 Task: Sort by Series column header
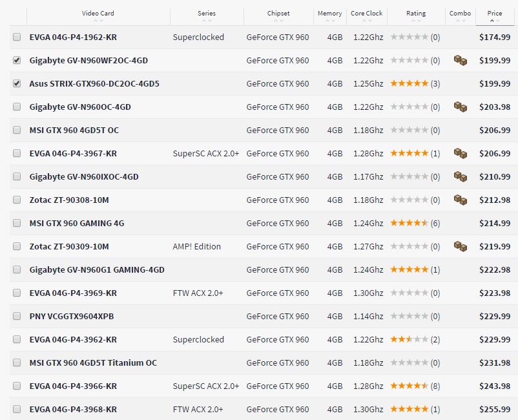coord(207,14)
